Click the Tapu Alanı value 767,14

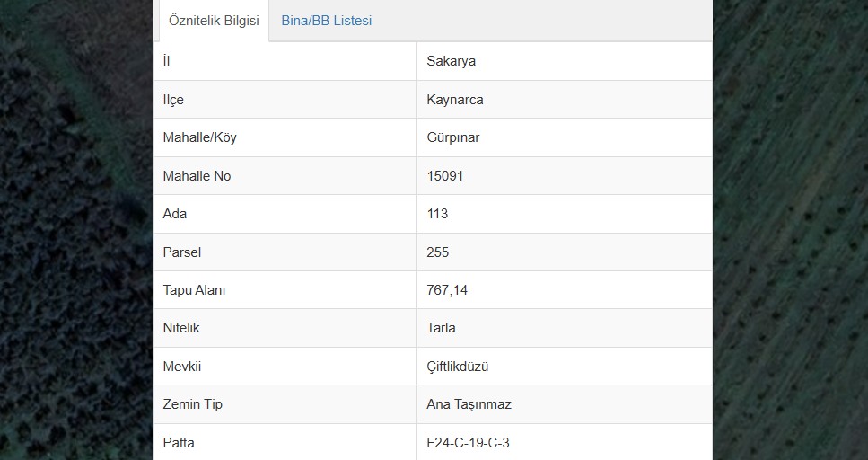coord(447,290)
